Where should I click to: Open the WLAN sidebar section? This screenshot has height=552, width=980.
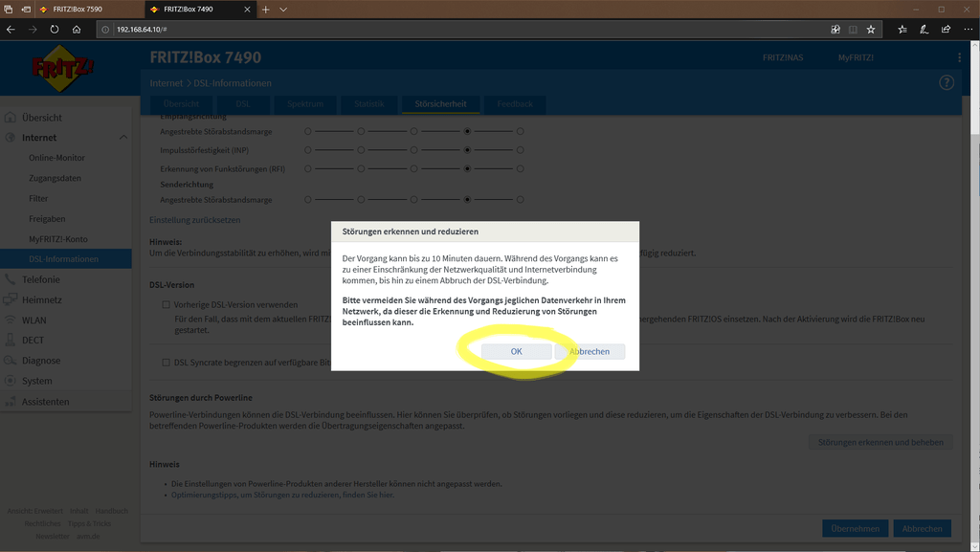pyautogui.click(x=34, y=320)
